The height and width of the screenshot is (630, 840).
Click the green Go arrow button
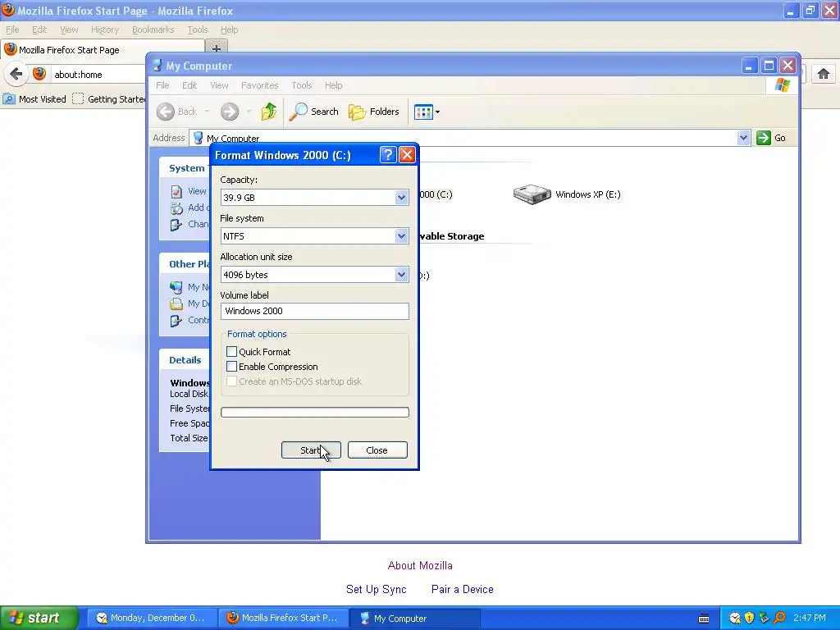764,138
